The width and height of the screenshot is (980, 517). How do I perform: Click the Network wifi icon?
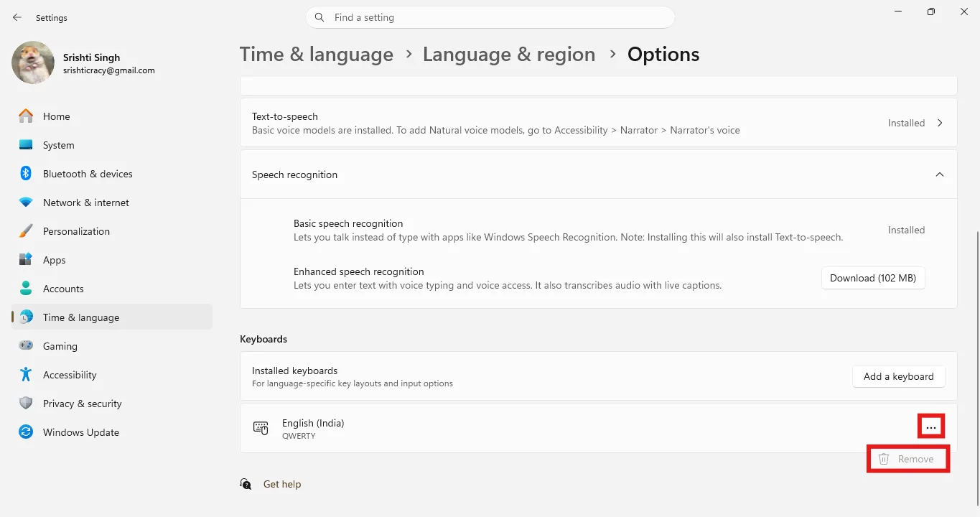click(26, 202)
